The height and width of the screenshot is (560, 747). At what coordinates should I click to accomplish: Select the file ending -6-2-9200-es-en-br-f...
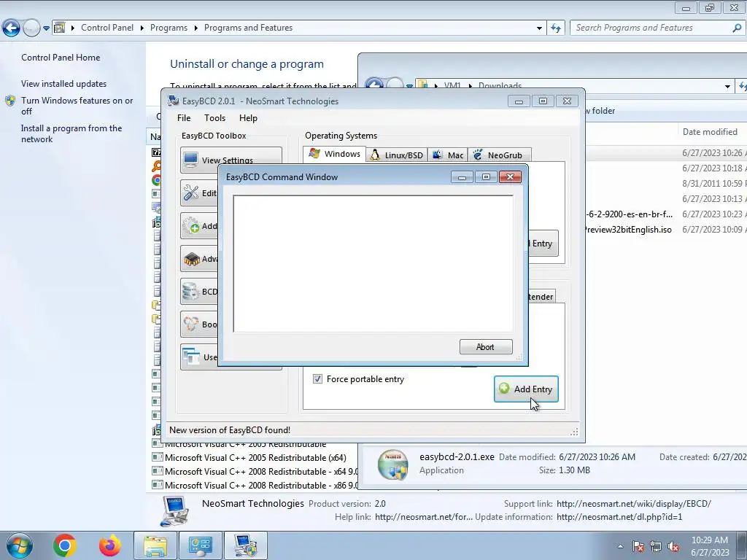coord(630,214)
